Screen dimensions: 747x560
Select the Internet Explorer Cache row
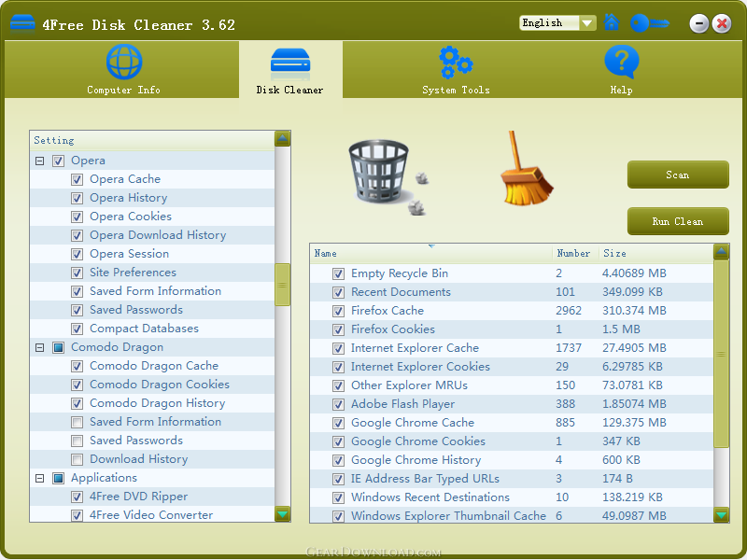pyautogui.click(x=512, y=348)
